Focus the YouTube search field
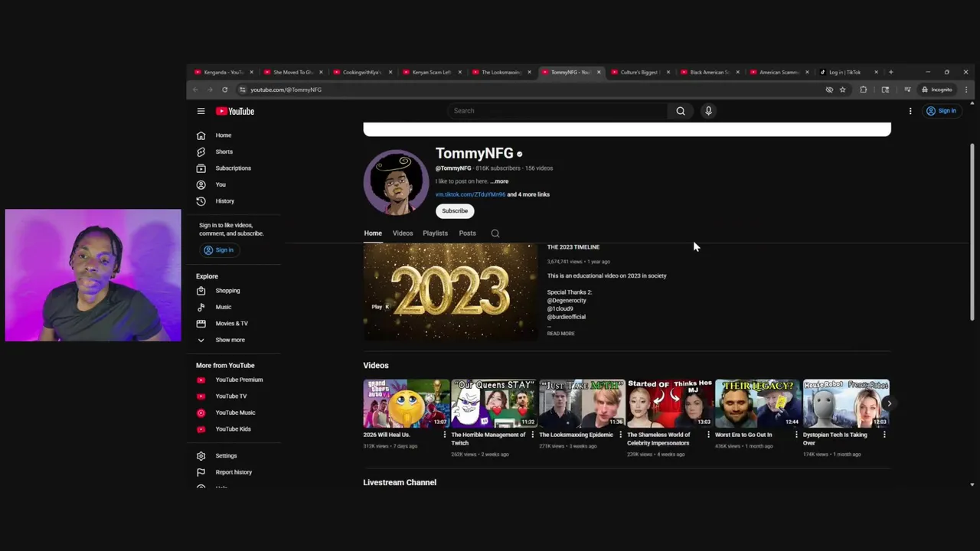This screenshot has height=551, width=980. coord(558,111)
